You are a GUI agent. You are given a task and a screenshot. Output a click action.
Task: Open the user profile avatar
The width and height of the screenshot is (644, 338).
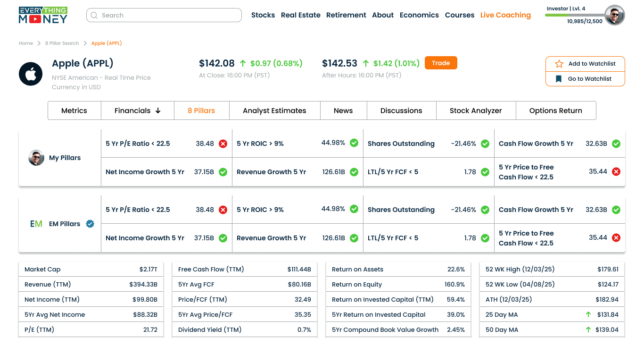(615, 15)
